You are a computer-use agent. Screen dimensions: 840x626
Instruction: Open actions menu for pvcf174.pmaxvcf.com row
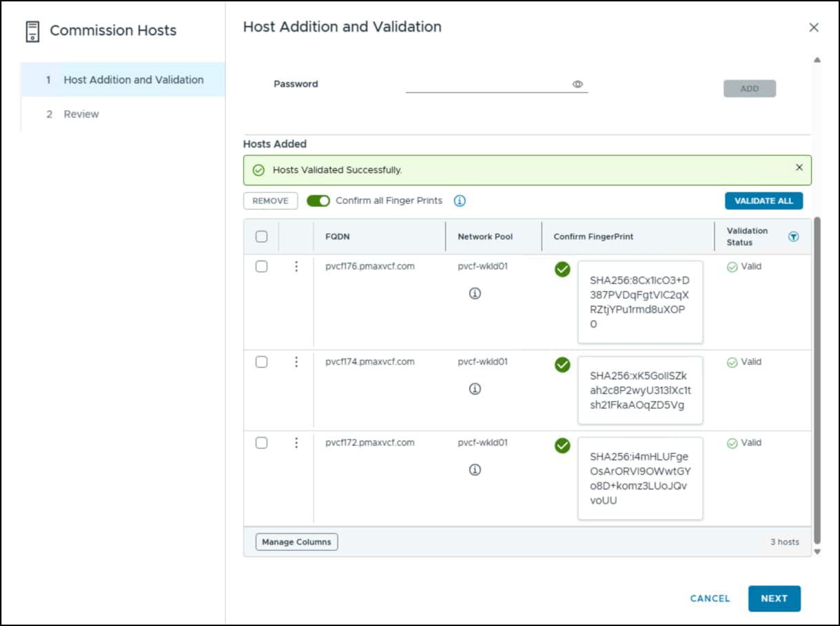coord(296,362)
